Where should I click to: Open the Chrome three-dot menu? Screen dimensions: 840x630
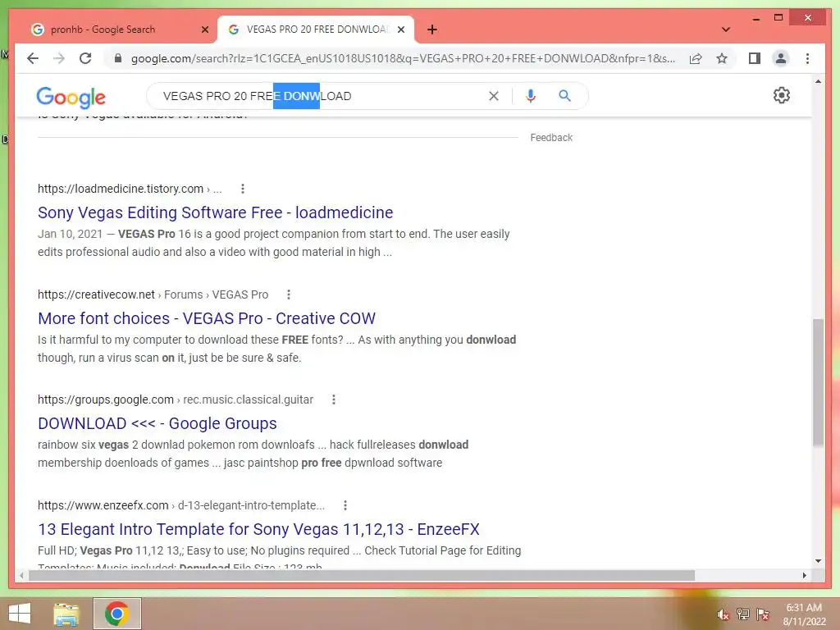pos(807,58)
